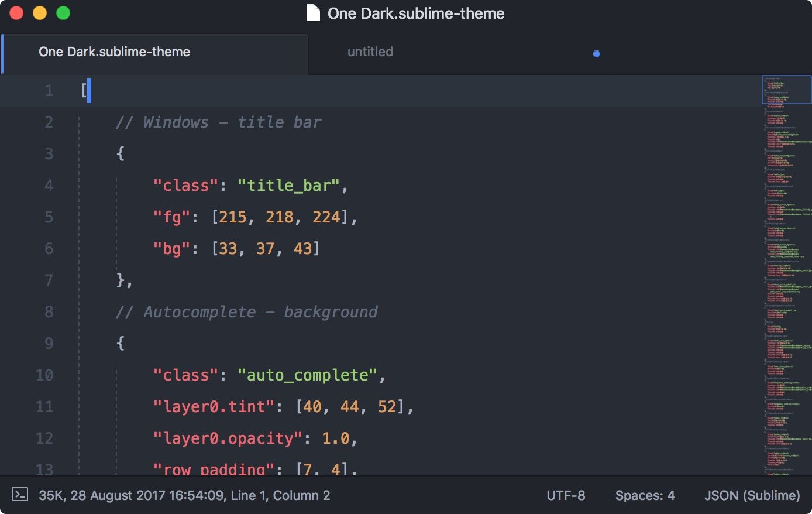
Task: Close the window with the red button
Action: (16, 13)
